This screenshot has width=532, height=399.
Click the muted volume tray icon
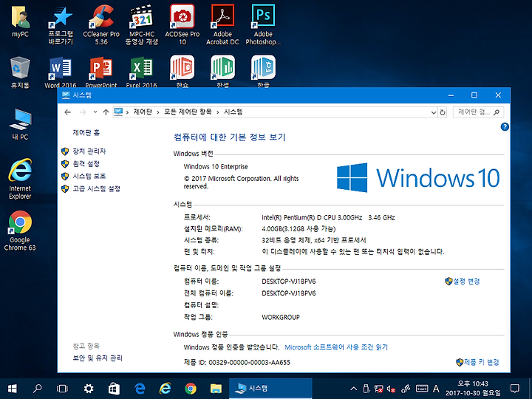[391, 389]
